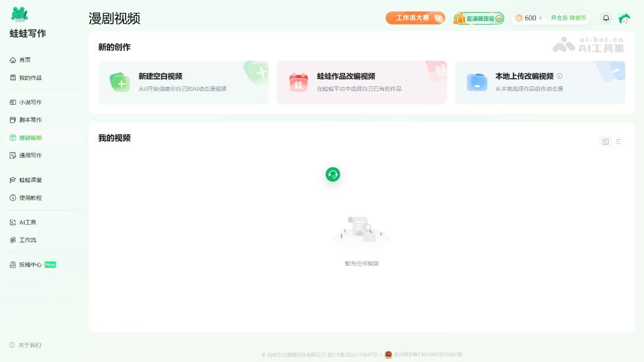The image size is (644, 362).
Task: Click the 本地上传改编视频 card
Action: [540, 82]
